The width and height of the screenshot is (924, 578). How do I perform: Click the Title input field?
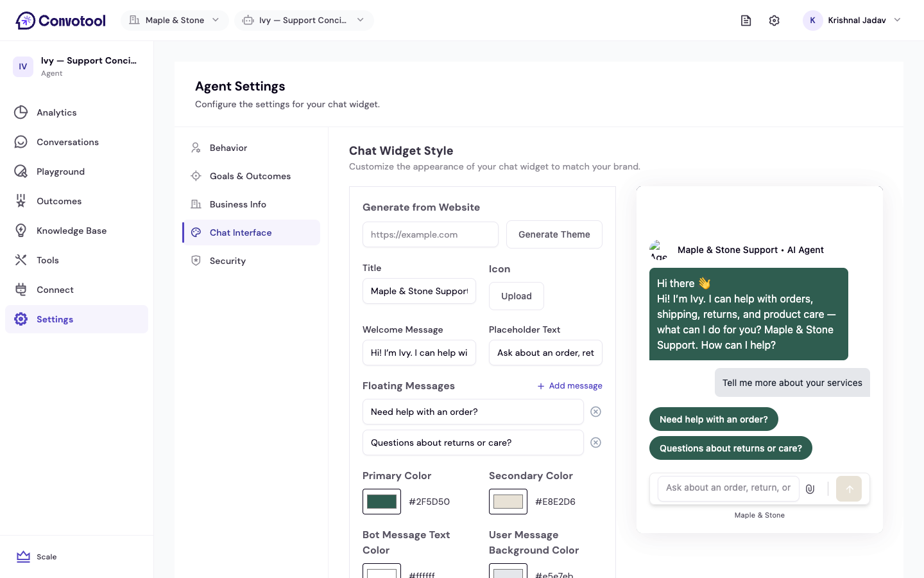[419, 291]
